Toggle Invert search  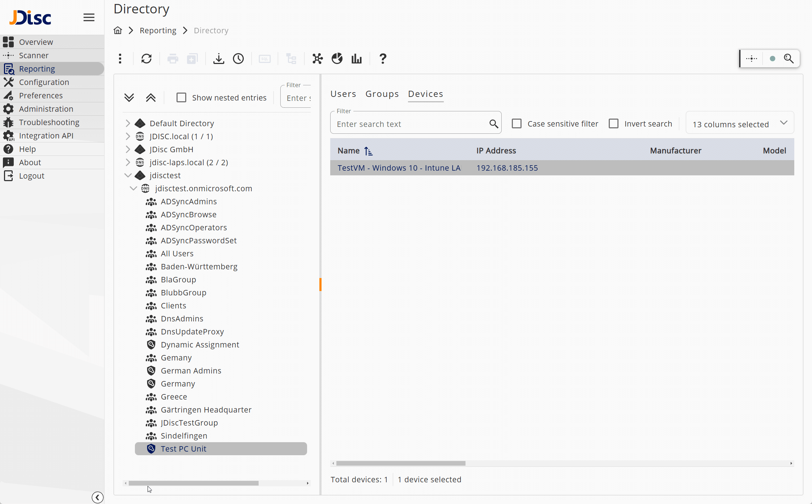[614, 123]
